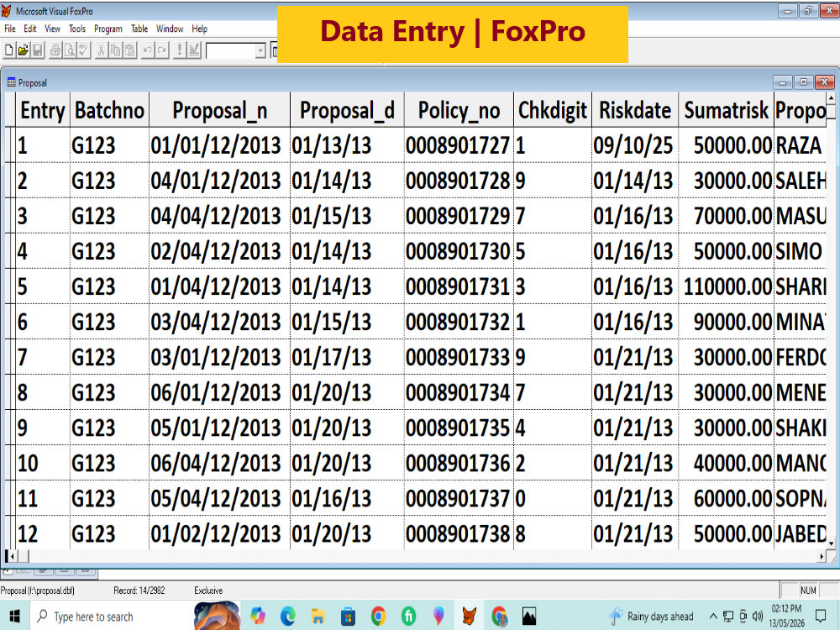Viewport: 840px width, 630px height.
Task: Click the horizontal scrollbar left arrow
Action: pyautogui.click(x=12, y=557)
